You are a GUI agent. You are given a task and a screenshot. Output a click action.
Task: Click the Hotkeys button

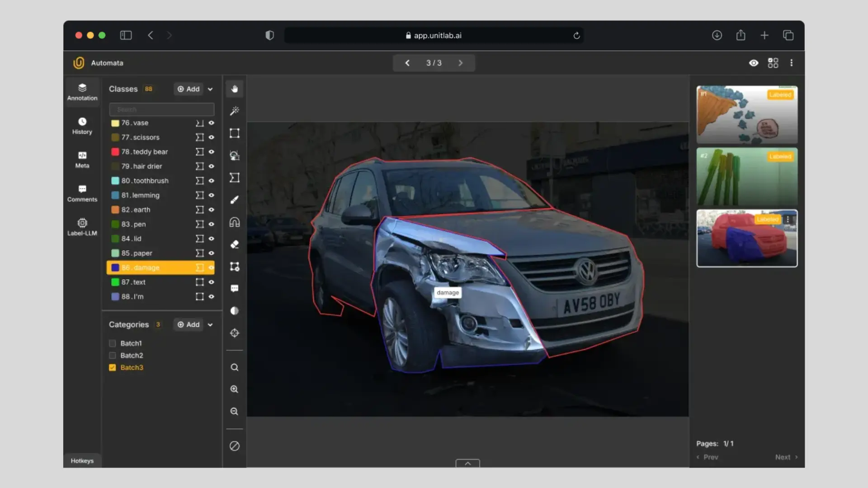pos(82,460)
